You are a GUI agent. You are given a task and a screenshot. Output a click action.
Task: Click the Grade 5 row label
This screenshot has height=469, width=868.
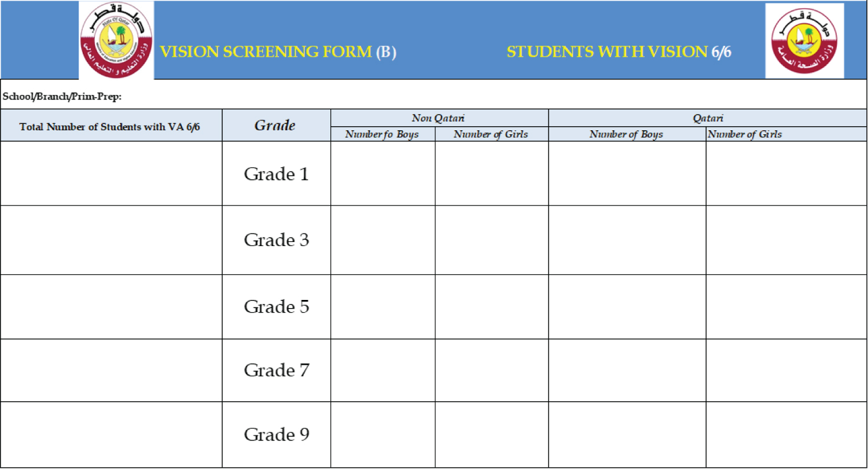277,306
